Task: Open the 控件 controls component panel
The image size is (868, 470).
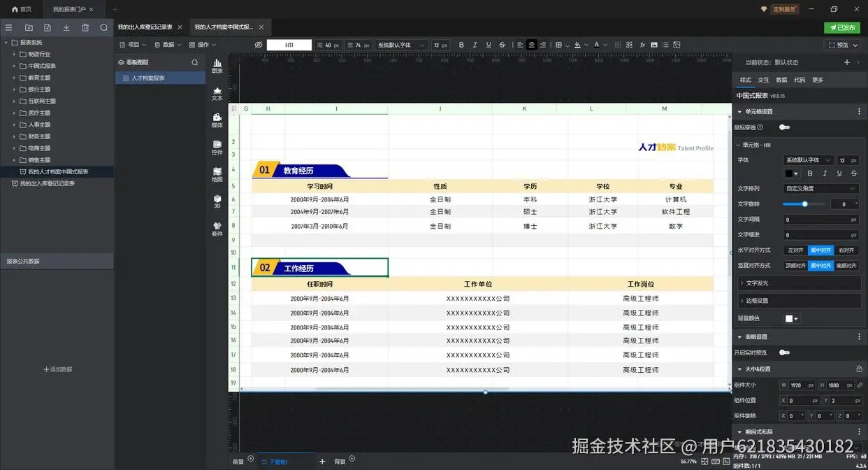Action: [x=217, y=148]
